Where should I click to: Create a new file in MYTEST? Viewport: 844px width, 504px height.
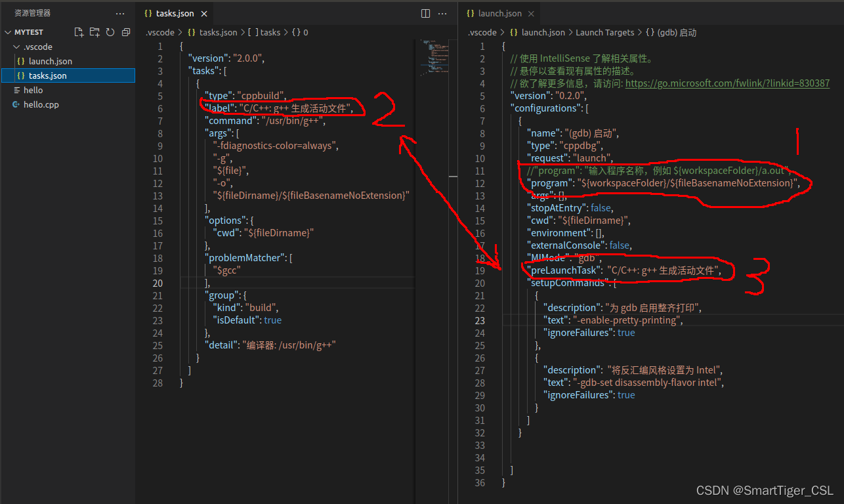(x=79, y=32)
